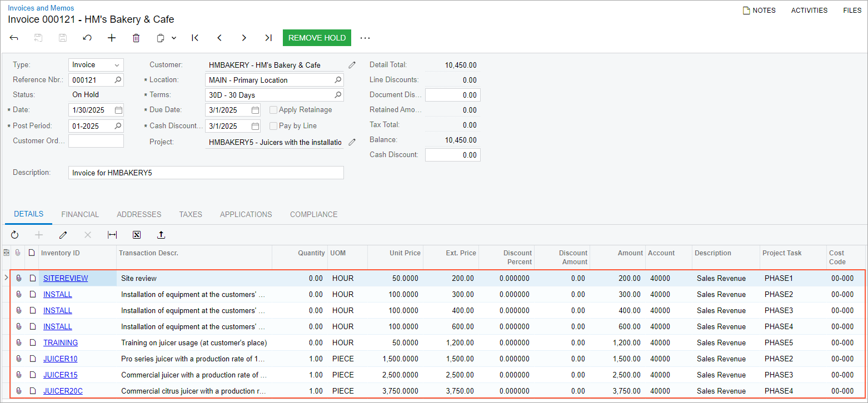Open the Date calendar picker
The image size is (868, 403).
[x=118, y=110]
